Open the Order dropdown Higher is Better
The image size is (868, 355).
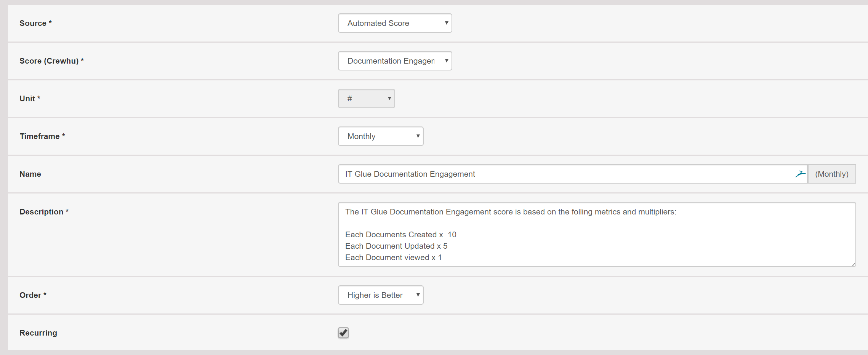tap(381, 295)
